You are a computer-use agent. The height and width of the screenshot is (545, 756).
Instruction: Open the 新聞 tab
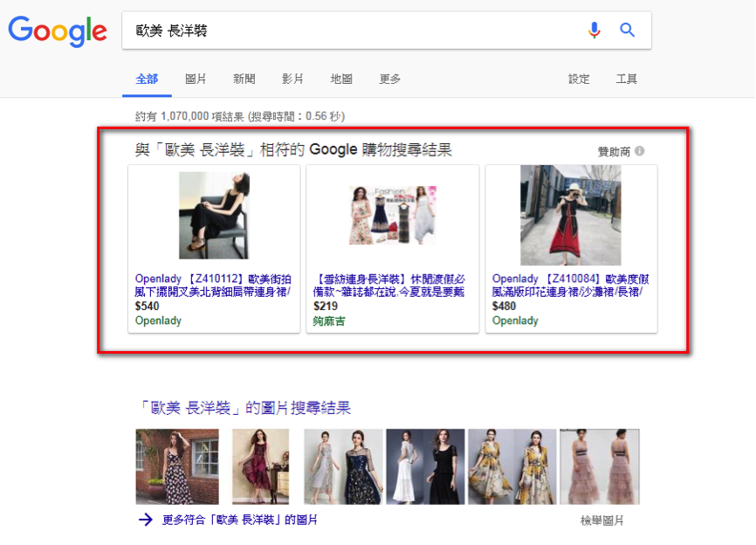pos(244,79)
